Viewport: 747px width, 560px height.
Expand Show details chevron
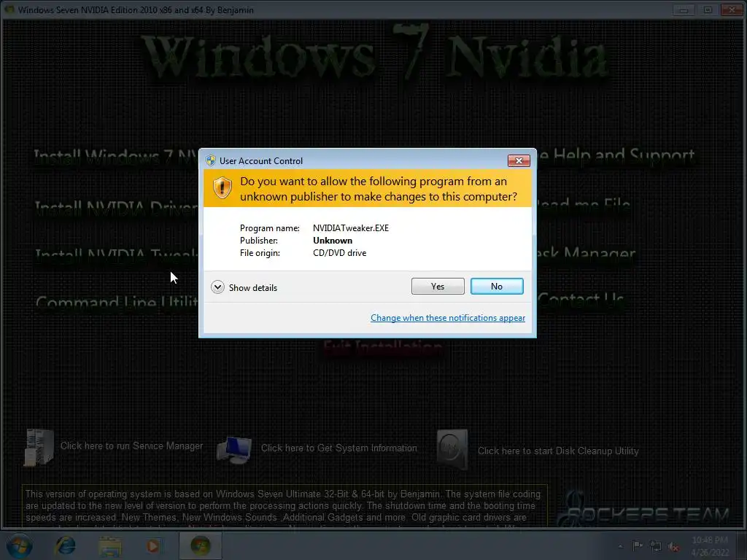click(x=217, y=287)
